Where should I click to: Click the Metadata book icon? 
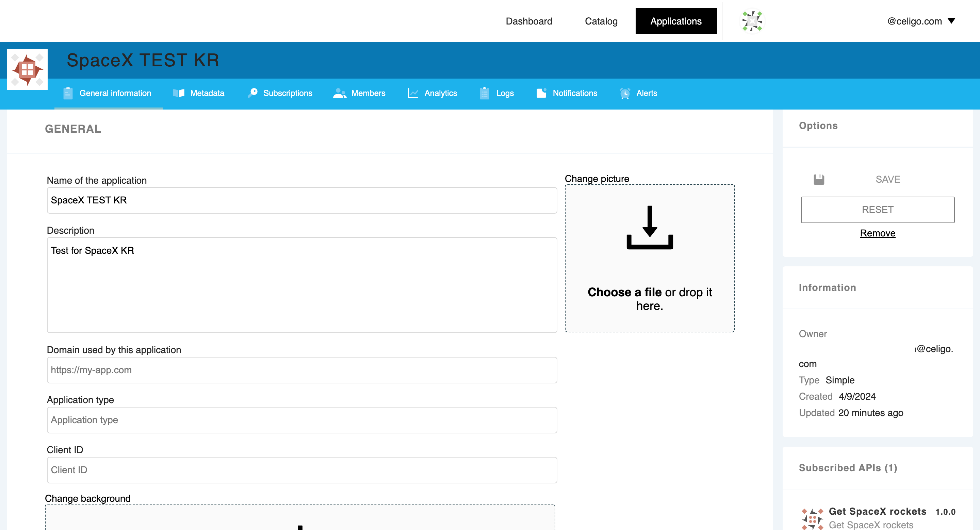click(178, 93)
